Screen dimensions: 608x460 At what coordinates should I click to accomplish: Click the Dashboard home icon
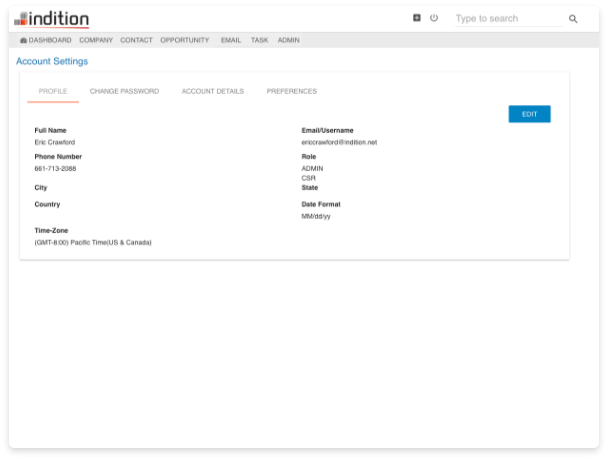click(x=23, y=41)
